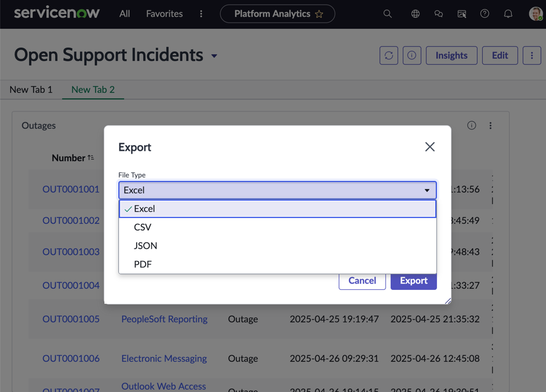Choose JSON as the file type
This screenshot has height=392, width=546.
(x=277, y=246)
